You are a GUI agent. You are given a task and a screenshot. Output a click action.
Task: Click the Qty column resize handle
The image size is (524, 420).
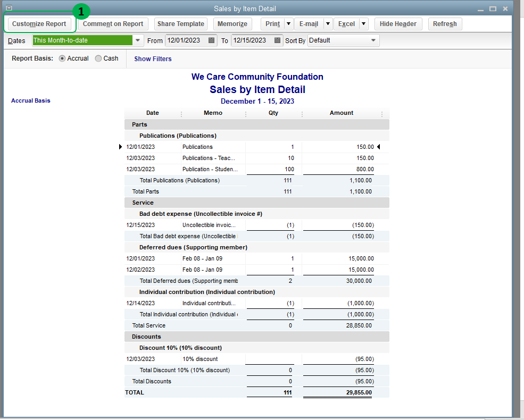[x=302, y=114]
